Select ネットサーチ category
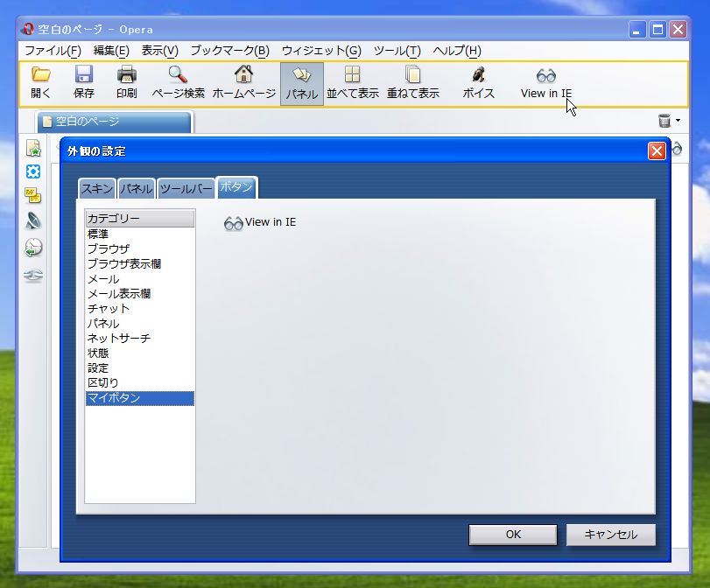 tap(140, 338)
